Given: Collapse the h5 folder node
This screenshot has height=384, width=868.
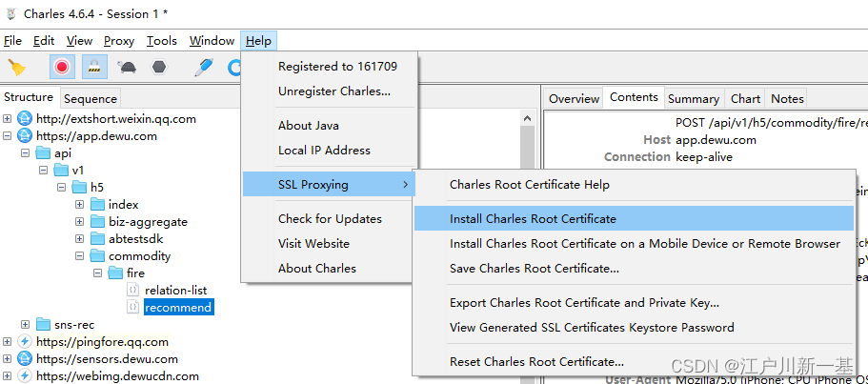Looking at the screenshot, I should [61, 187].
